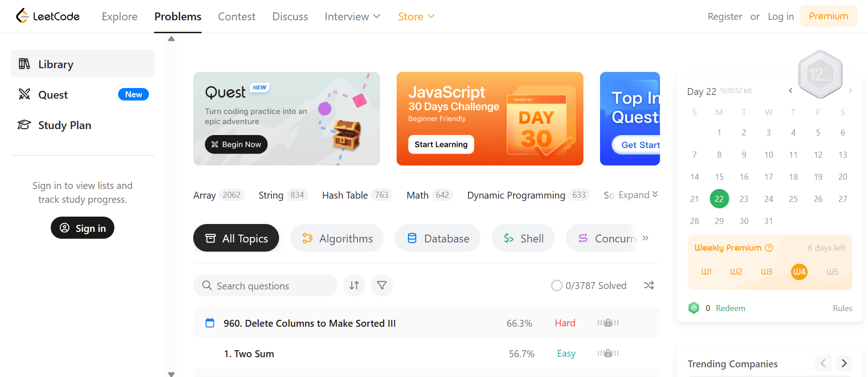The height and width of the screenshot is (377, 868).
Task: Open Quest in the sidebar
Action: (x=83, y=94)
